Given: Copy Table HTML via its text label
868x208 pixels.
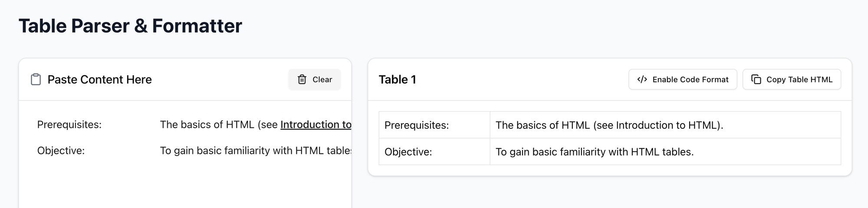Looking at the screenshot, I should point(799,79).
